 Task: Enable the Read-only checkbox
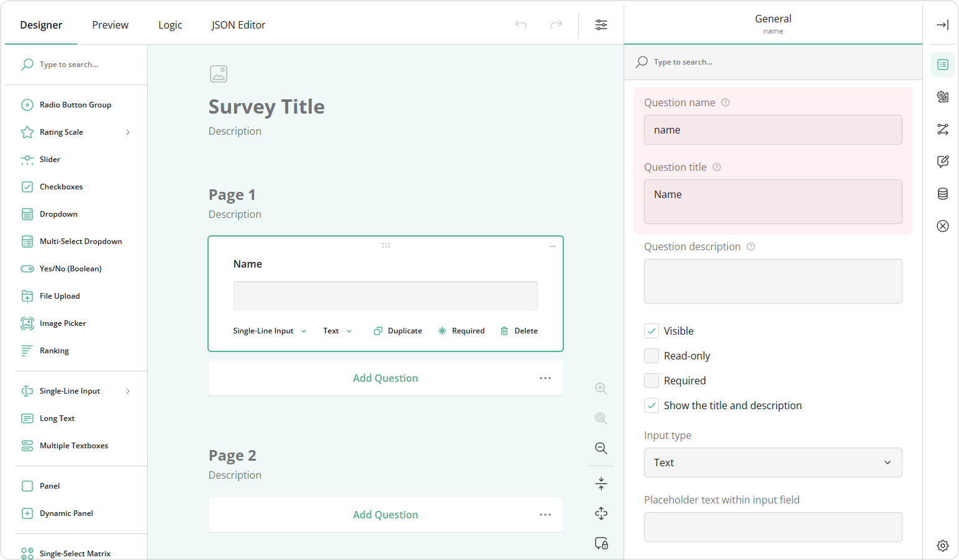[651, 355]
